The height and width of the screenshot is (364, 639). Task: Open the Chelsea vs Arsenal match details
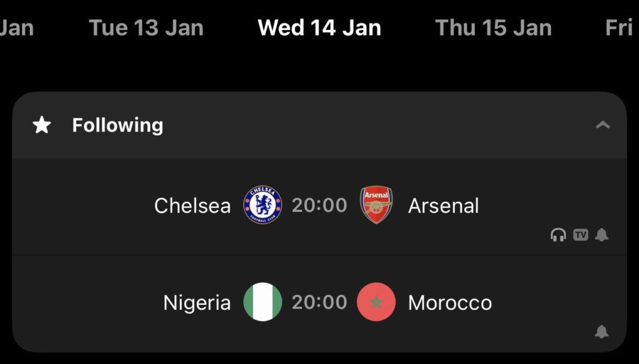(x=319, y=204)
